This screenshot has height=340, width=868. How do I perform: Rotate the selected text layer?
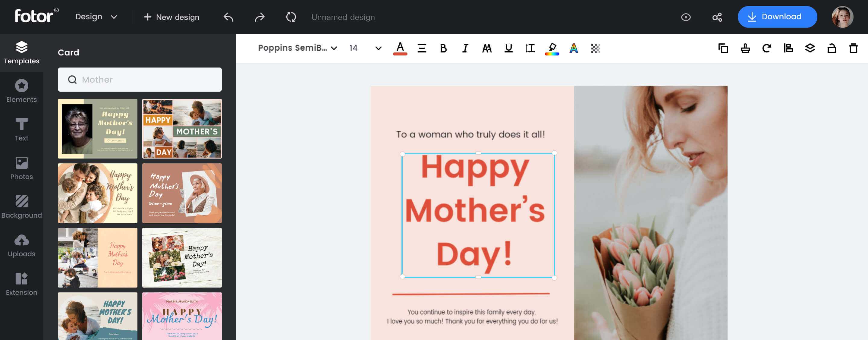pyautogui.click(x=767, y=48)
